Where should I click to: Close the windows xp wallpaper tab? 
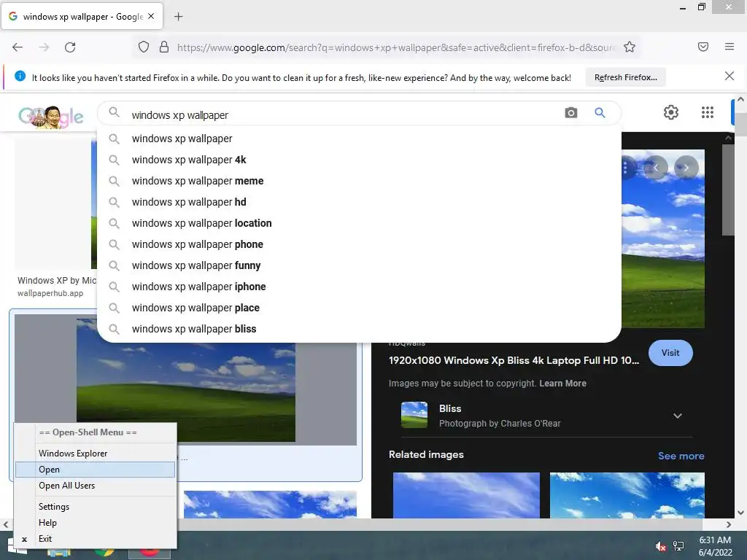click(151, 16)
